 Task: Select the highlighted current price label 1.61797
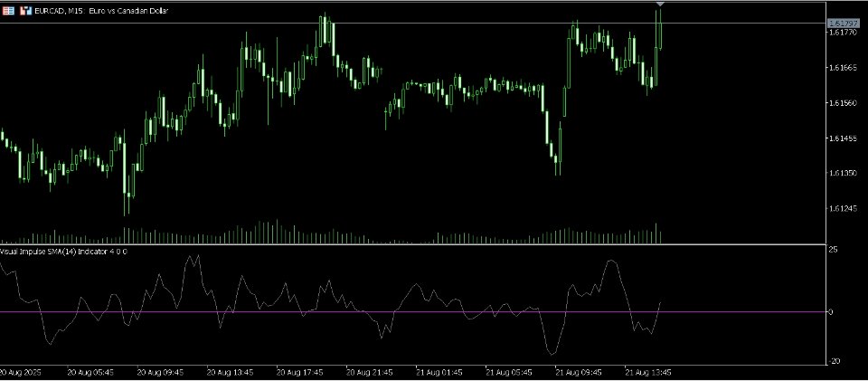[x=843, y=24]
